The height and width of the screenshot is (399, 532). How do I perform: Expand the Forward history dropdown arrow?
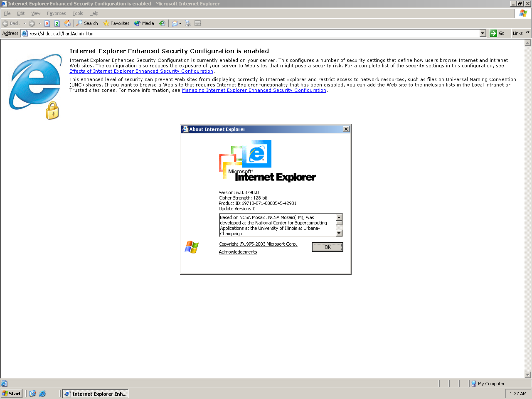pos(39,24)
